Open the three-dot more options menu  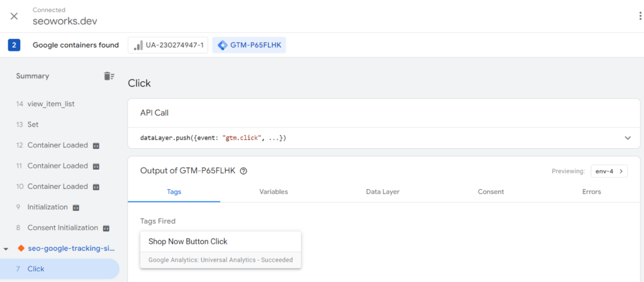pos(640,16)
